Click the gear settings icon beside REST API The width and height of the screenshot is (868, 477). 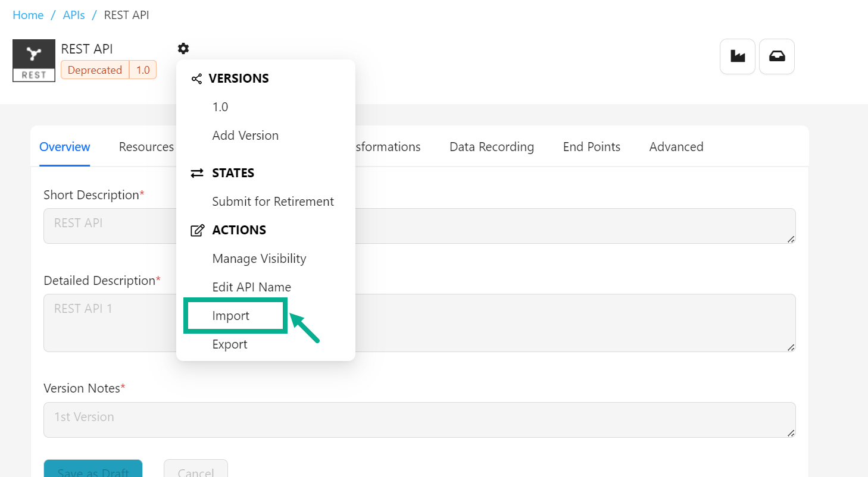click(x=183, y=49)
